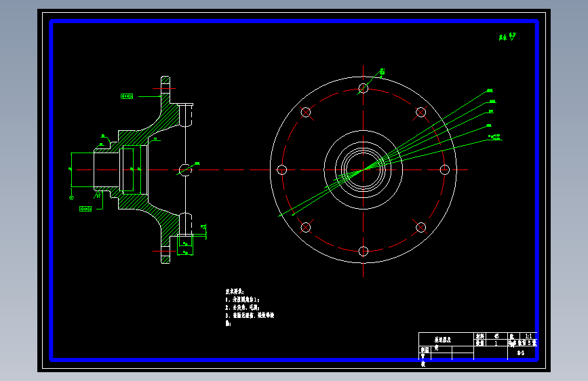
Task: Click the 数量 label in title block
Action: [480, 343]
